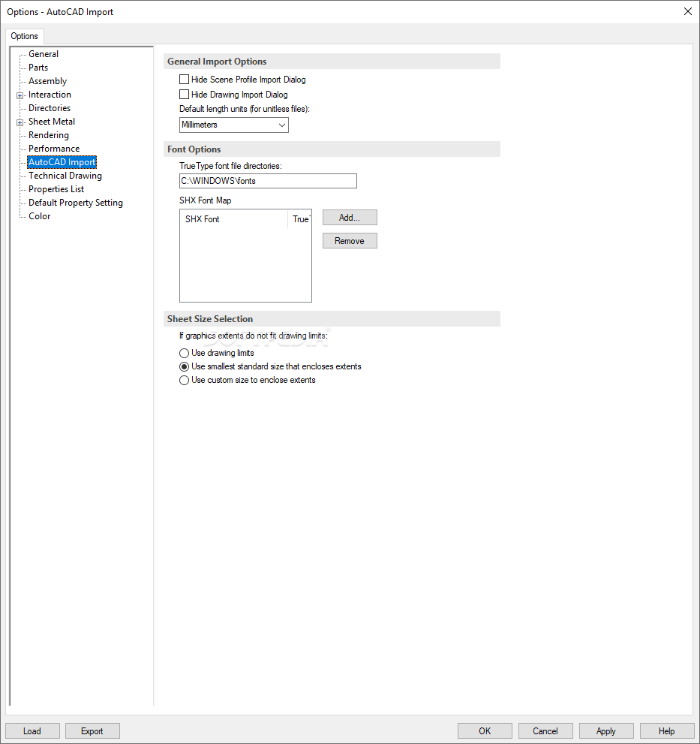The height and width of the screenshot is (744, 700).
Task: Click the Remove font map button
Action: pyautogui.click(x=350, y=241)
